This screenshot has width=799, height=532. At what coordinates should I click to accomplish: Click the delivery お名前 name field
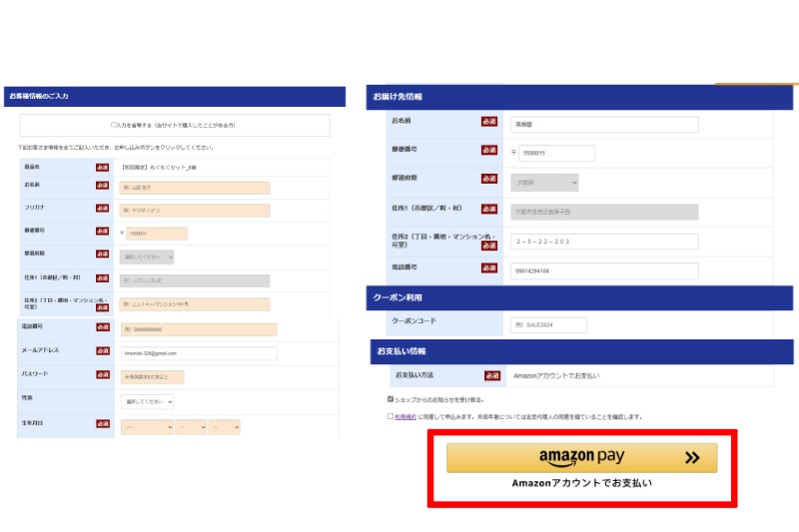[x=604, y=124]
